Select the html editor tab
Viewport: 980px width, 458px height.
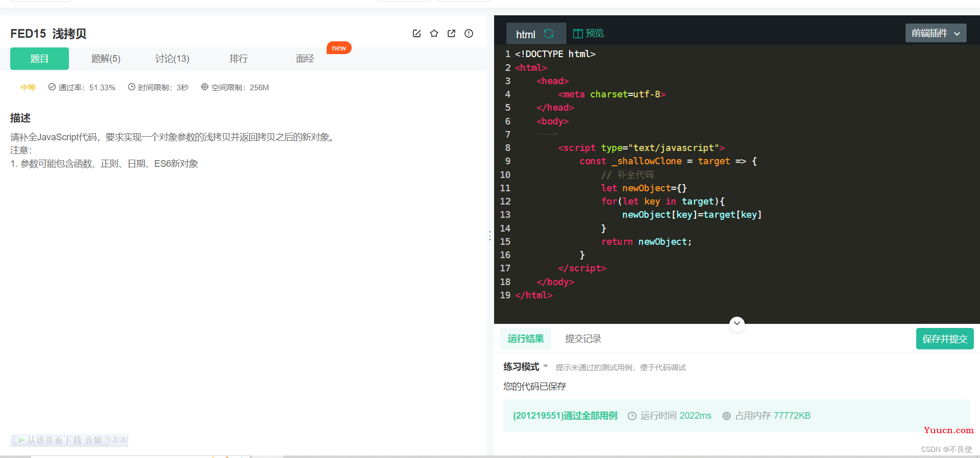click(536, 34)
